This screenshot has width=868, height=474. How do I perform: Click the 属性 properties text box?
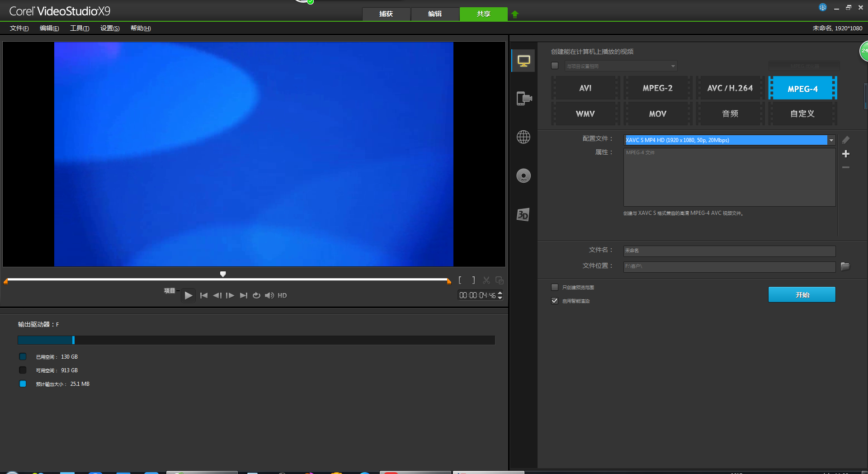pyautogui.click(x=730, y=177)
